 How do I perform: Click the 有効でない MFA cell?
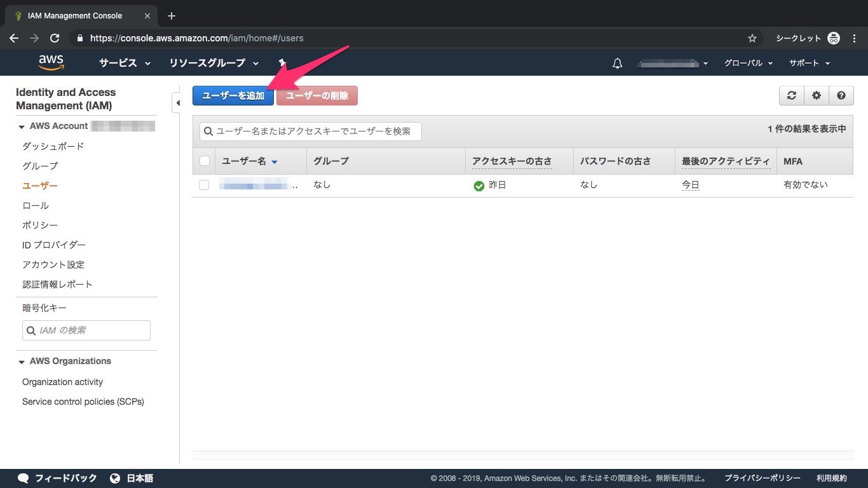[806, 185]
